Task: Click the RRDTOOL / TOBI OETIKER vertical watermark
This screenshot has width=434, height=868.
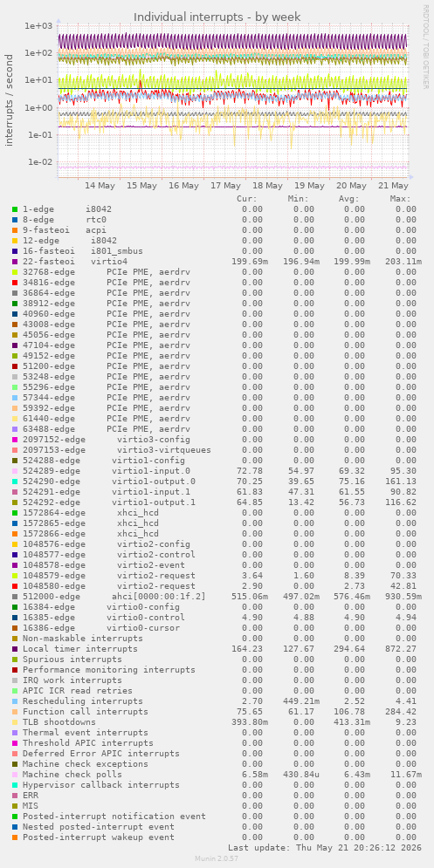Action: [x=425, y=46]
